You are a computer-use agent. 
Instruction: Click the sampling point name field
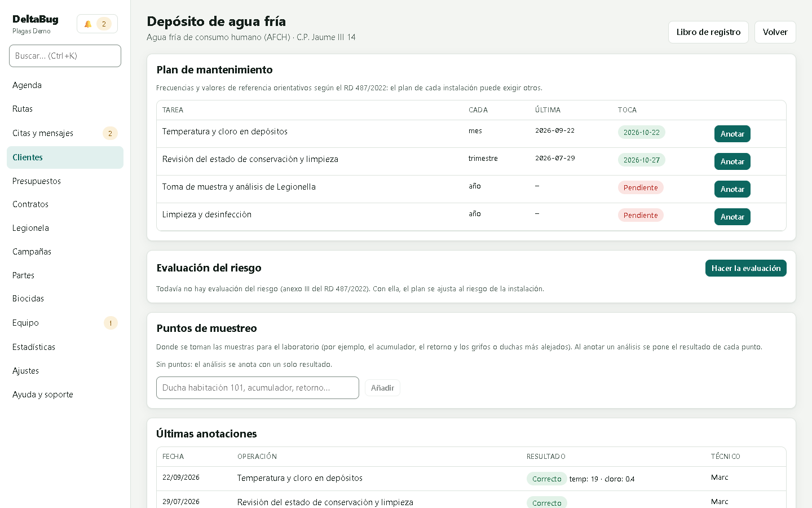click(x=258, y=388)
